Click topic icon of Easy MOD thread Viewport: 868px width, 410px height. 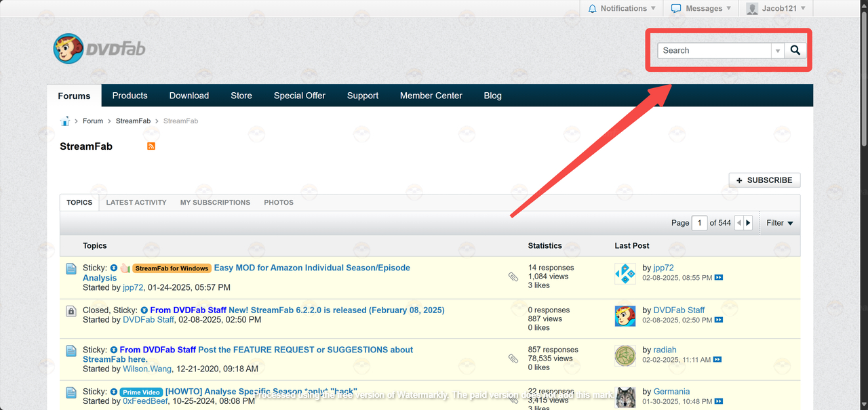(71, 269)
